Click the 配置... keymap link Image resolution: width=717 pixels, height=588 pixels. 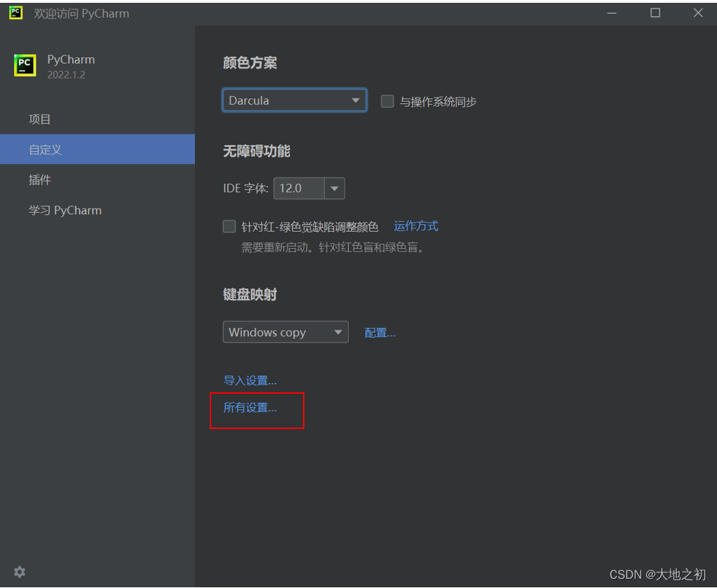click(380, 333)
